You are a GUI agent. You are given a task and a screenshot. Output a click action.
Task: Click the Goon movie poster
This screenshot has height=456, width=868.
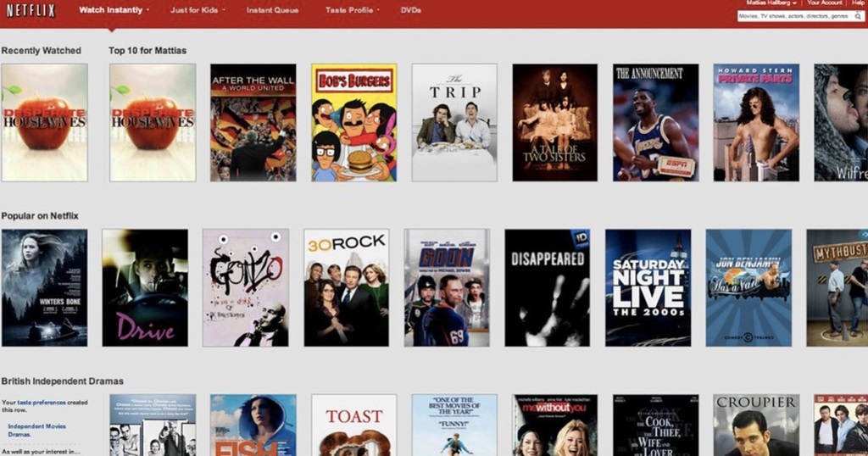[x=447, y=287]
